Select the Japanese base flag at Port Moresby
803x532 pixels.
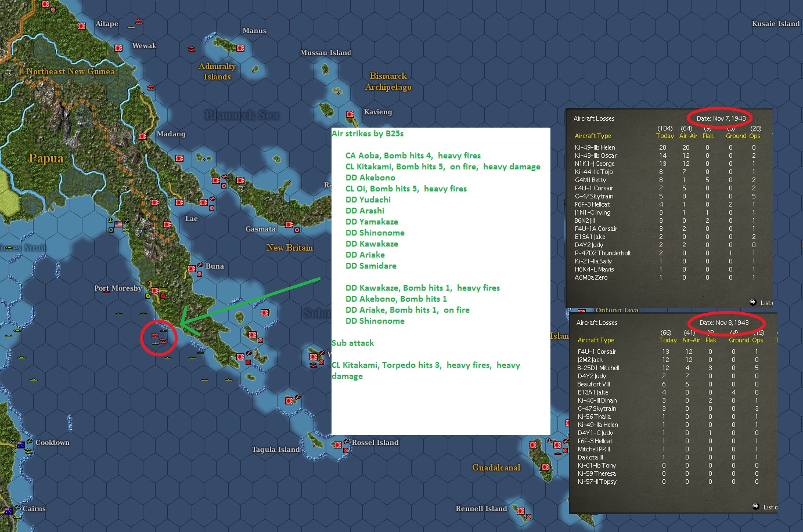(x=155, y=290)
